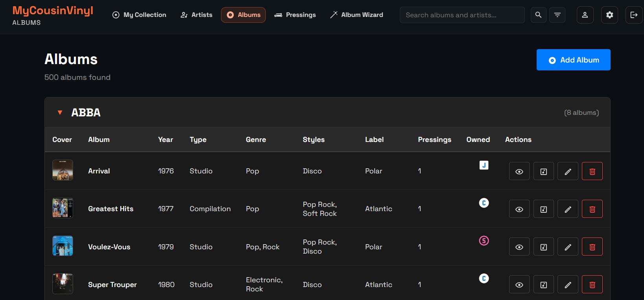This screenshot has width=644, height=300.
Task: Click the Label column header
Action: tap(374, 140)
